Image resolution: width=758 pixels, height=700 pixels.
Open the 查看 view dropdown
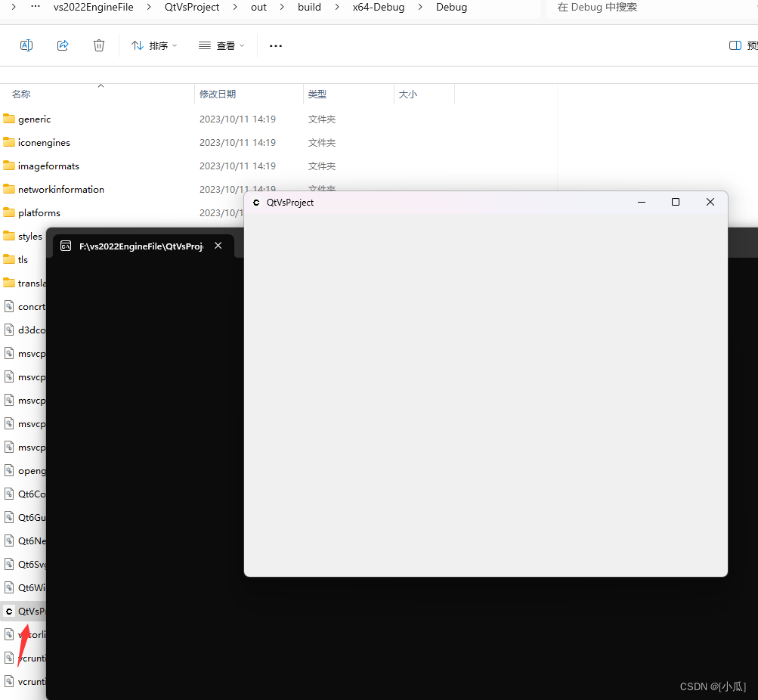[x=221, y=45]
